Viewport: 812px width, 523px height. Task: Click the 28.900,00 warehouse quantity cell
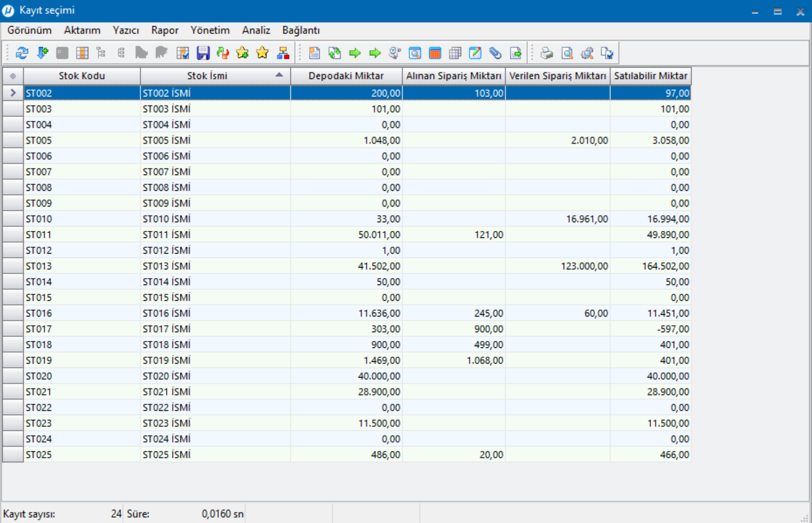coord(346,392)
